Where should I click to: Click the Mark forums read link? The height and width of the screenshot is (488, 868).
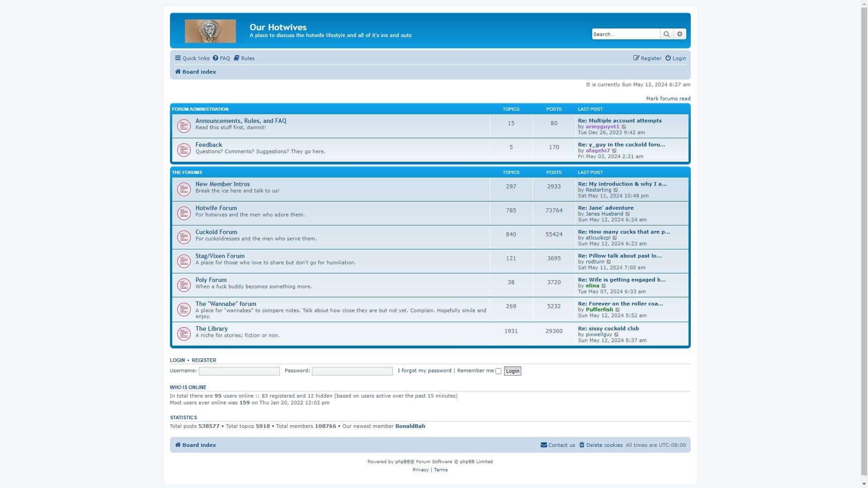pos(668,99)
